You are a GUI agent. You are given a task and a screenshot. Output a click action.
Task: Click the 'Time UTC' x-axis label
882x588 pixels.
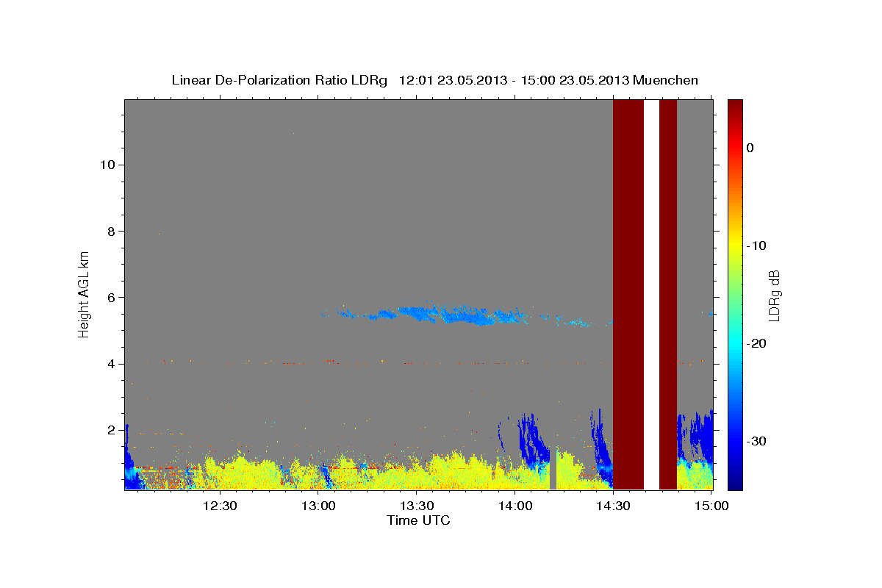click(x=418, y=520)
